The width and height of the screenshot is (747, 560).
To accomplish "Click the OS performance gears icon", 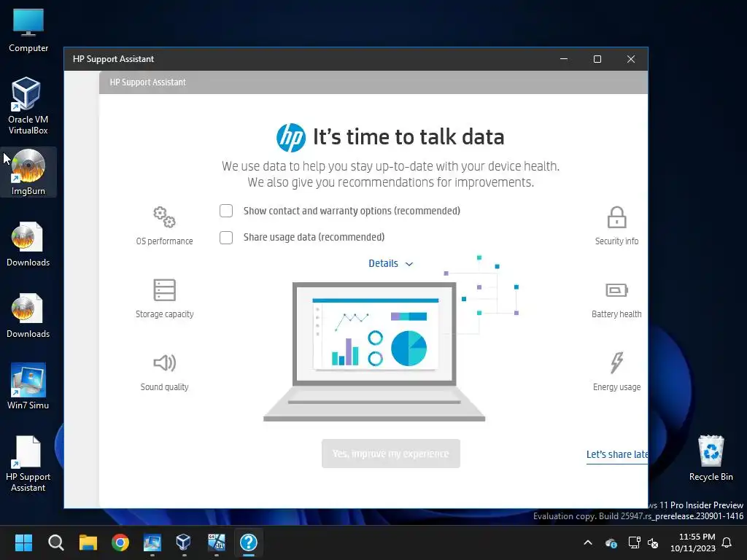I will 164,217.
